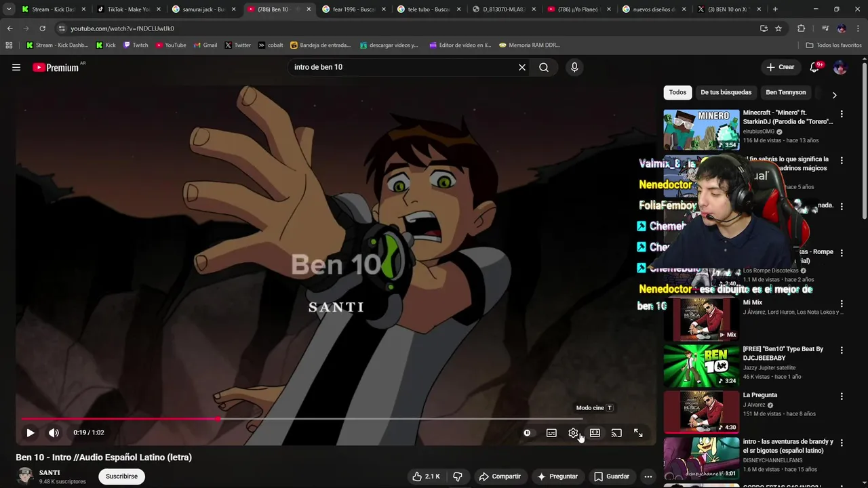Mute the video volume
Screen dimensions: 868x488
[x=54, y=432]
